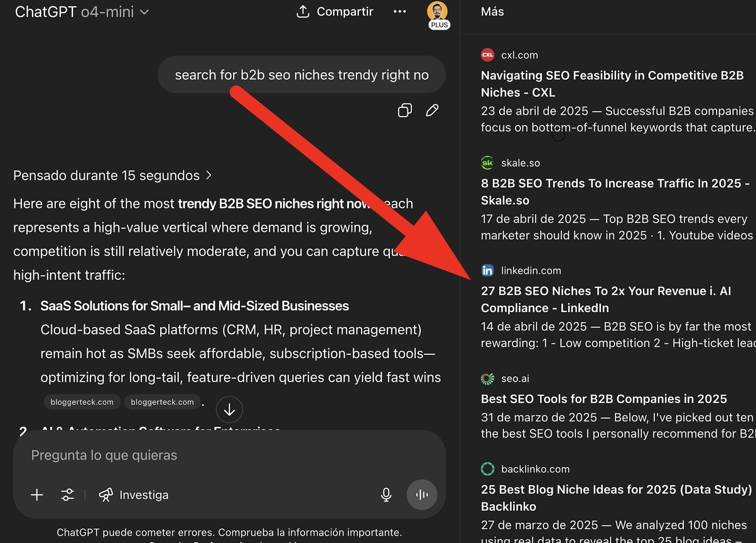Open 8 B2B SEO Trends Skale.so result
Viewport: 756px width, 543px height.
click(615, 191)
